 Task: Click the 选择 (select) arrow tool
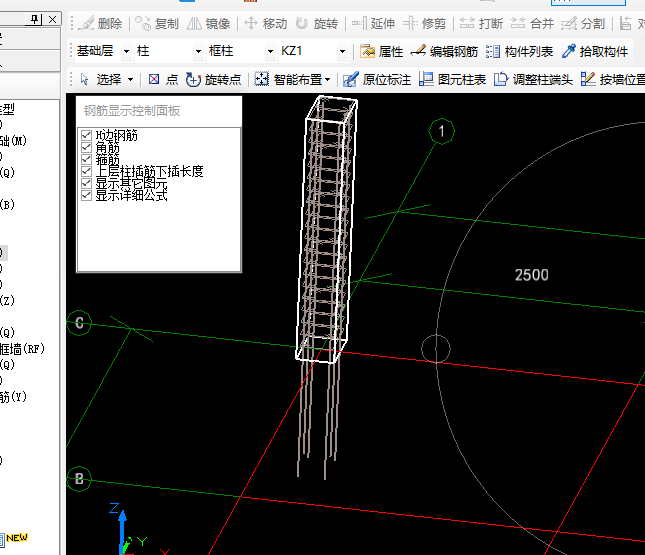coord(85,79)
